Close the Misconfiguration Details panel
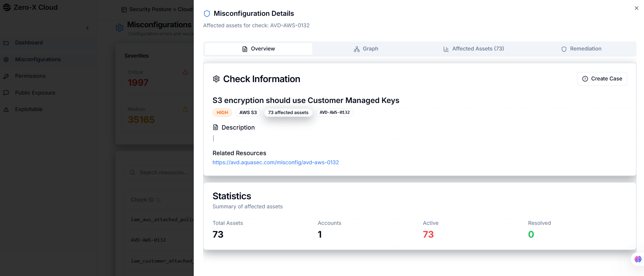This screenshot has height=276, width=644. [x=636, y=8]
